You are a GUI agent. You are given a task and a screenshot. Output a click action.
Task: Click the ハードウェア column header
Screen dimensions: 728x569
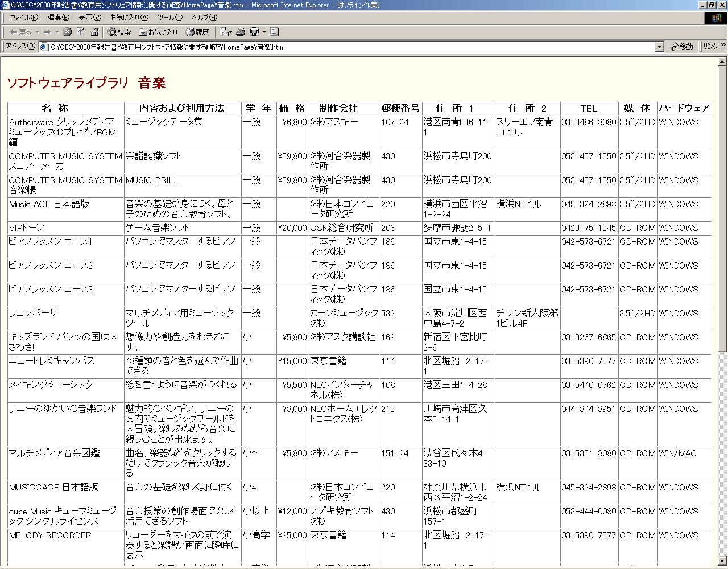684,109
